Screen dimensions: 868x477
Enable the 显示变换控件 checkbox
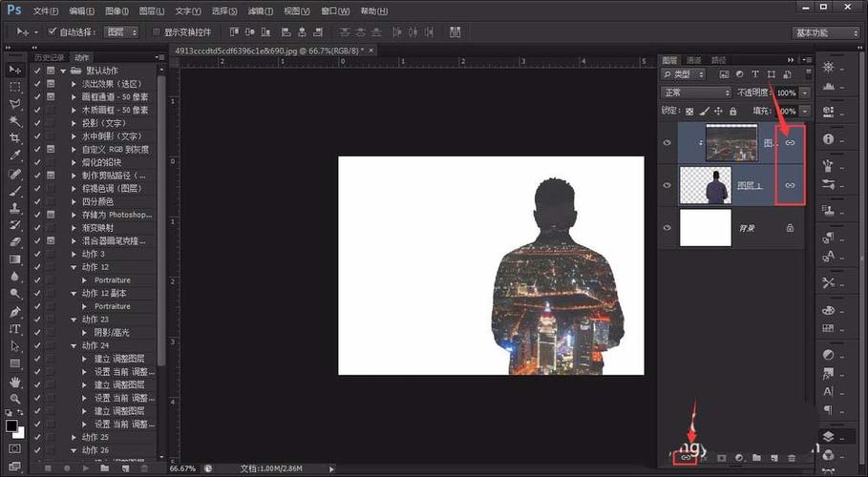click(157, 32)
